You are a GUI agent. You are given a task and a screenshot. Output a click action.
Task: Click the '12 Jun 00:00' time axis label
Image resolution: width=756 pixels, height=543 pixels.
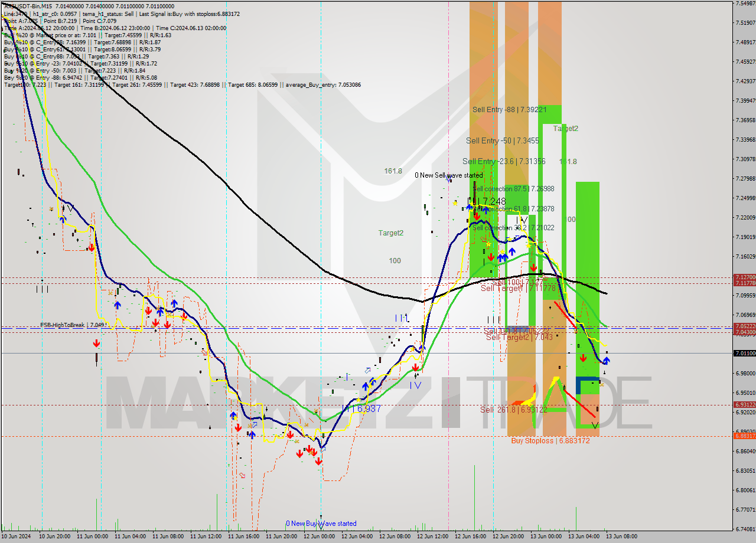coord(320,537)
